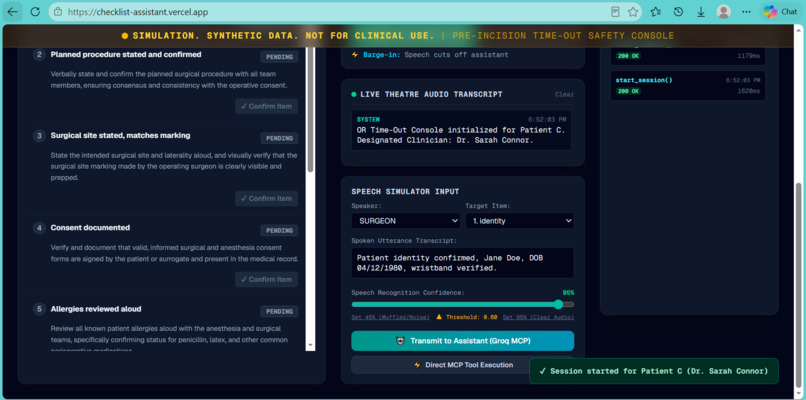Click step number 4 circle
The image size is (806, 400).
point(40,228)
